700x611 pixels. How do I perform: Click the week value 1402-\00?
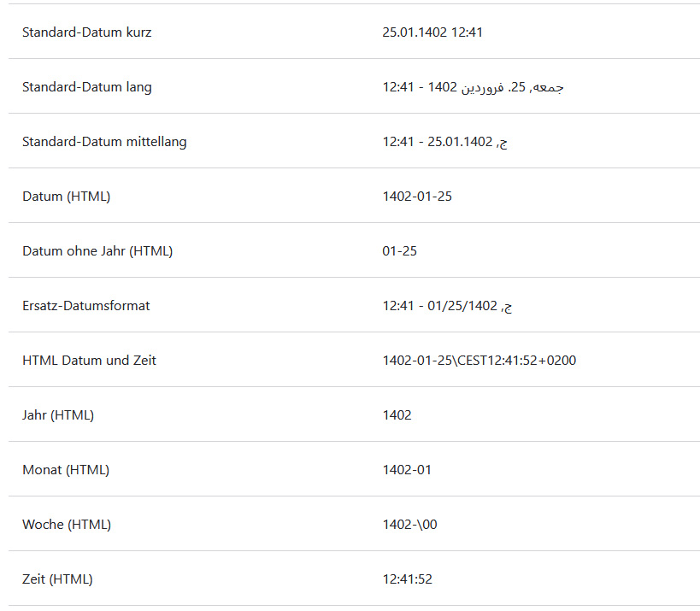[x=409, y=525]
